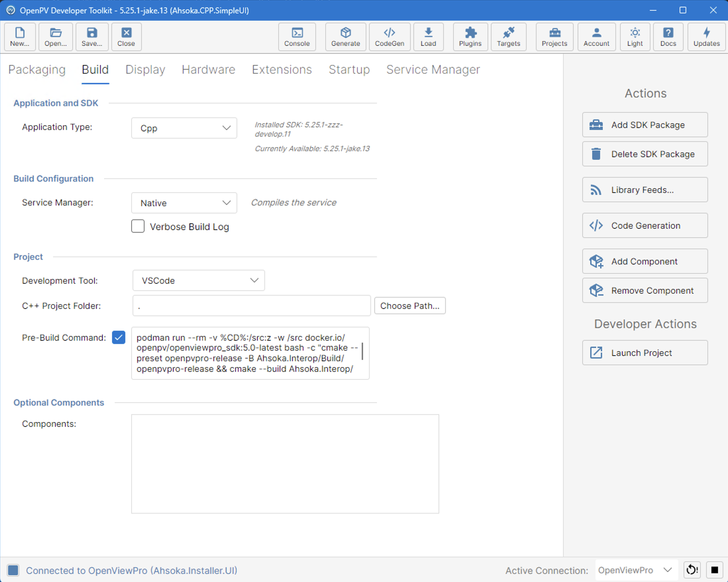Click inside the Pre-Build Command text box
Screen dimensions: 728x582
tap(250, 353)
